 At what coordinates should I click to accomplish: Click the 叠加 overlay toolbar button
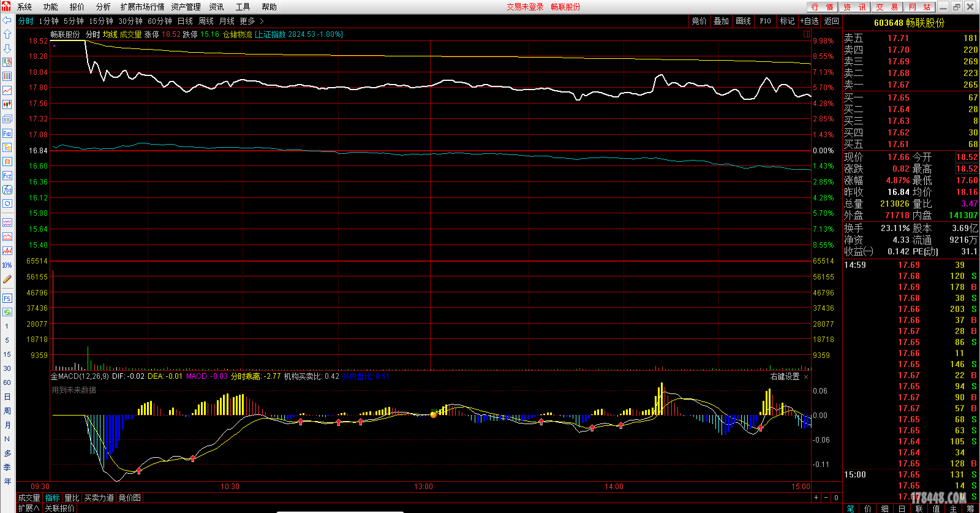(x=721, y=21)
